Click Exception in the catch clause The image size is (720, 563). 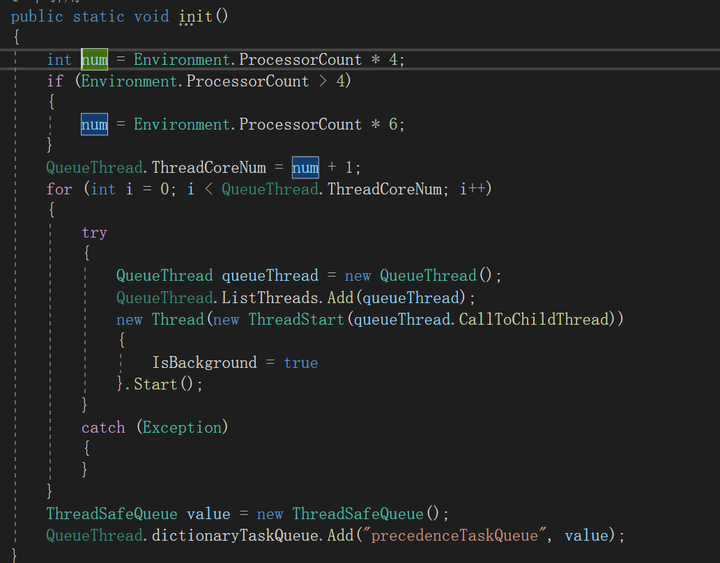[182, 427]
